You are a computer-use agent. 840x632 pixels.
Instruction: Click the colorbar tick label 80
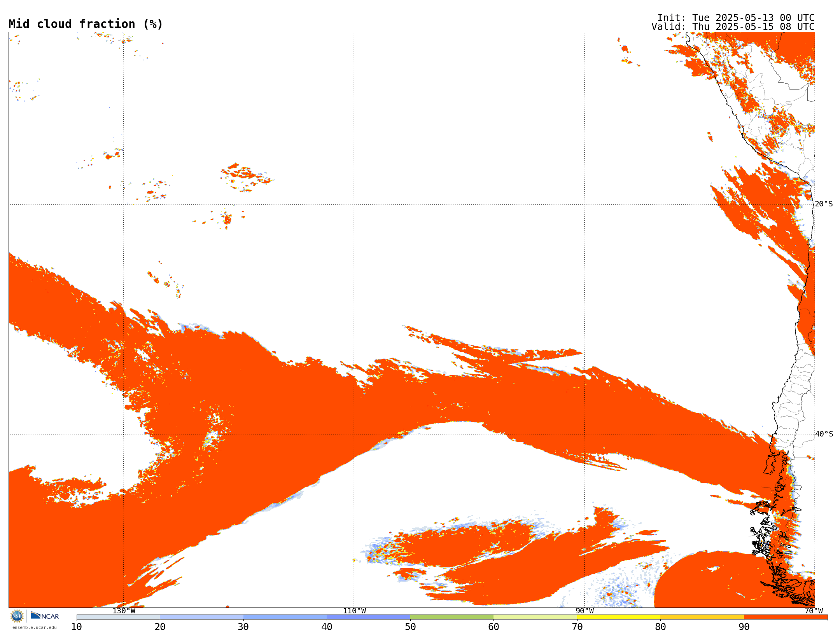660,627
